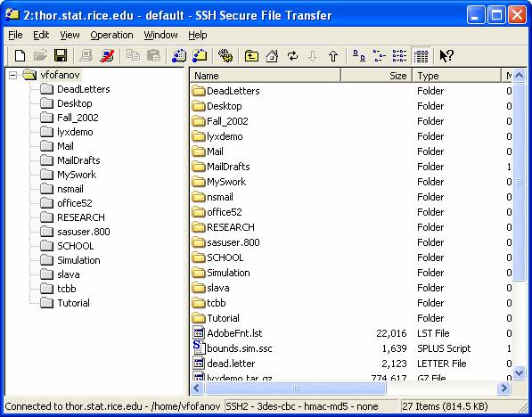Click the What's This help cursor icon
The width and height of the screenshot is (532, 417).
tap(446, 55)
